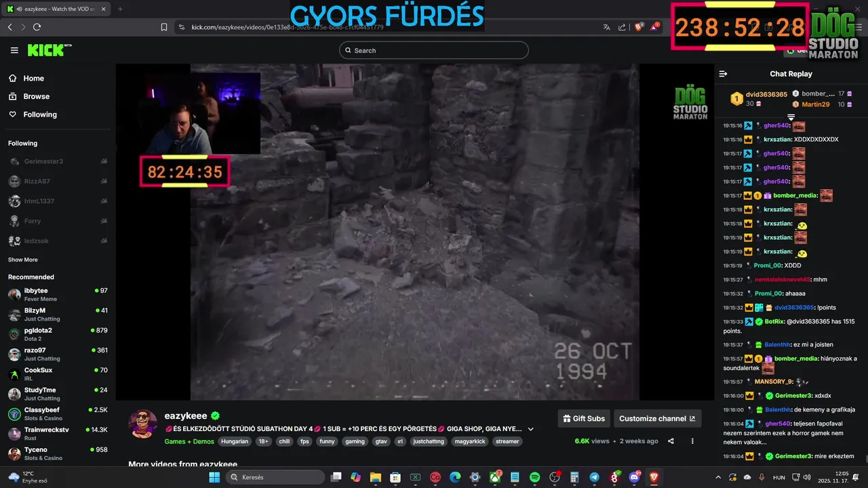Expand the stream title description chevron
This screenshot has height=488, width=868.
530,429
